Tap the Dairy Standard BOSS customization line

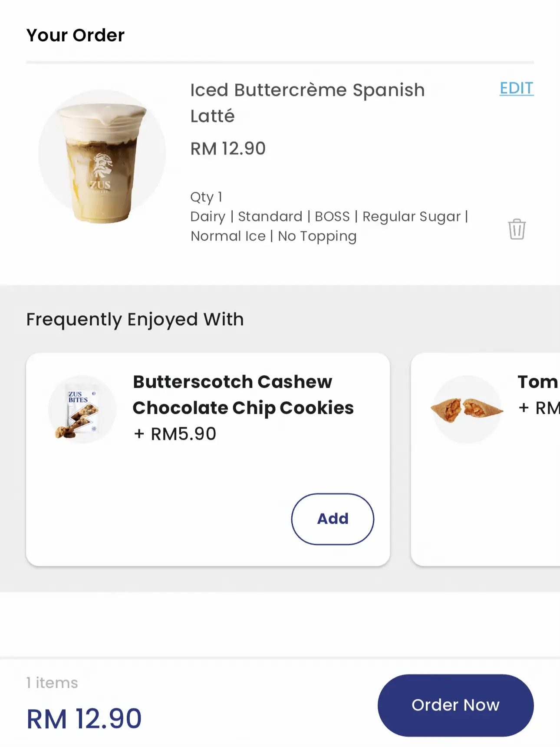329,216
